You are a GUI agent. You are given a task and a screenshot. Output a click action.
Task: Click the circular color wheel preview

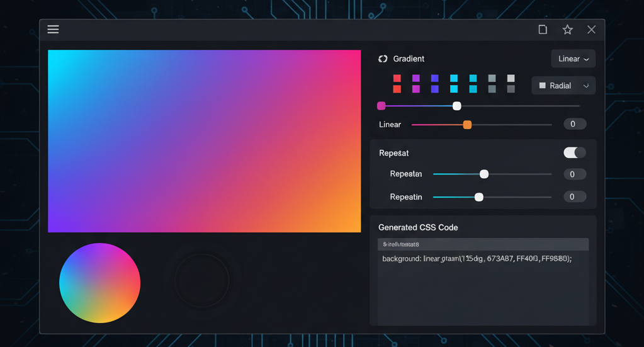point(99,283)
